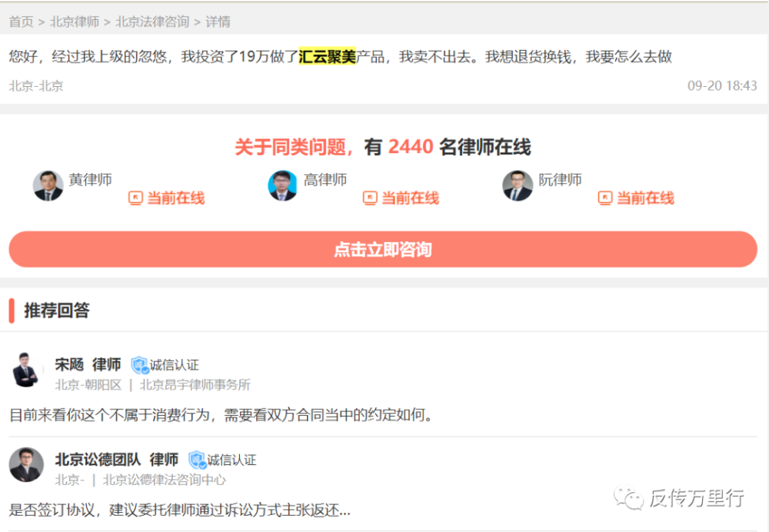Click the WeChat logo in the watermark
The image size is (769, 532).
click(x=628, y=497)
